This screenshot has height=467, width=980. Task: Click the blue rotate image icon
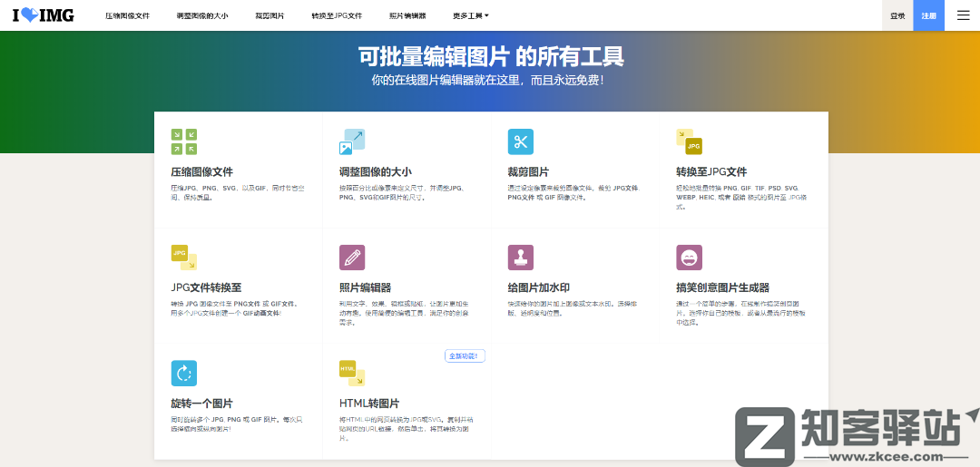click(x=183, y=373)
